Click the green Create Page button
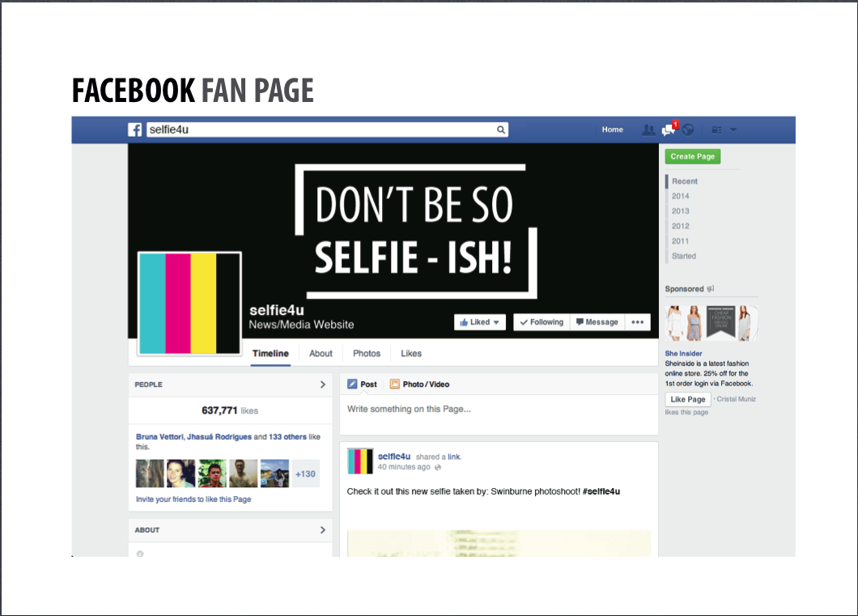This screenshot has height=616, width=858. pos(692,156)
